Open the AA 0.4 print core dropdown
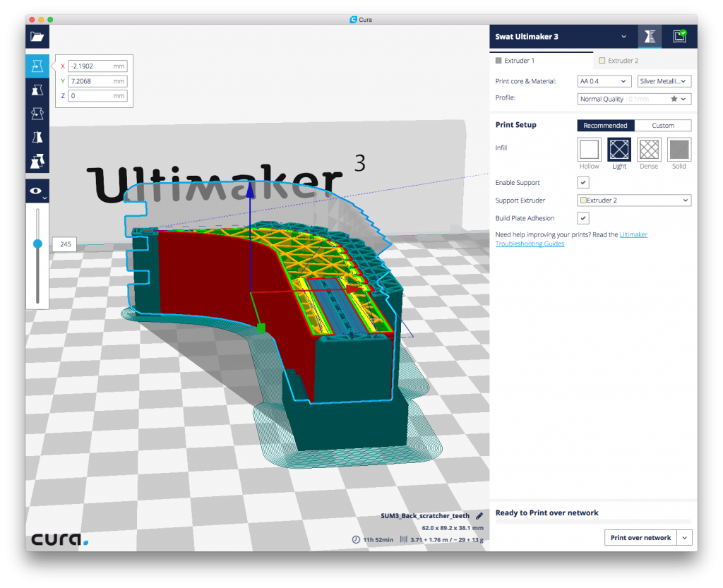Image resolution: width=723 pixels, height=588 pixels. coord(604,81)
